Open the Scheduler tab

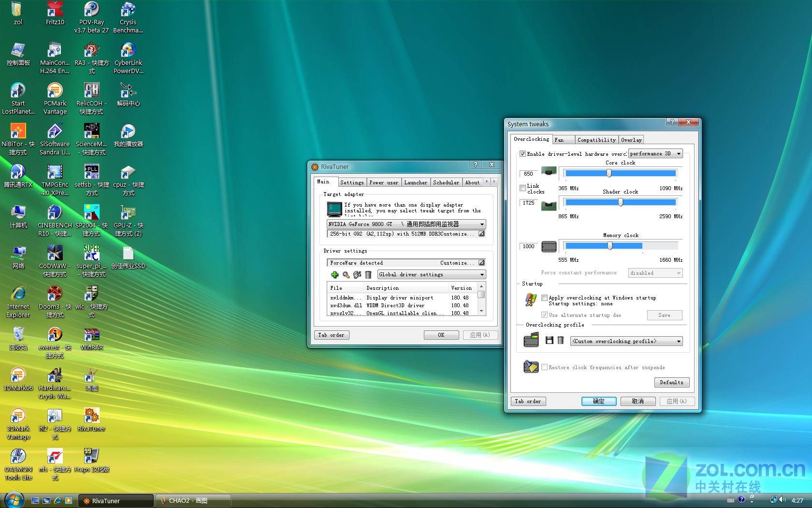click(x=446, y=182)
